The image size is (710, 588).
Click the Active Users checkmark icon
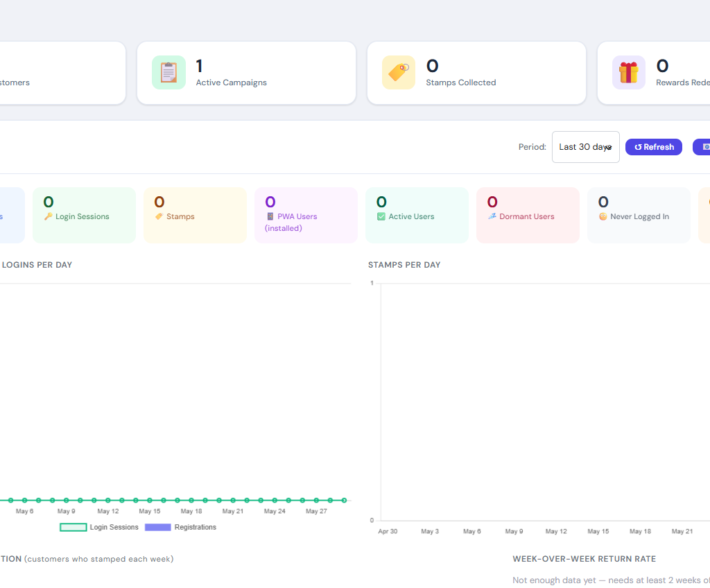381,216
